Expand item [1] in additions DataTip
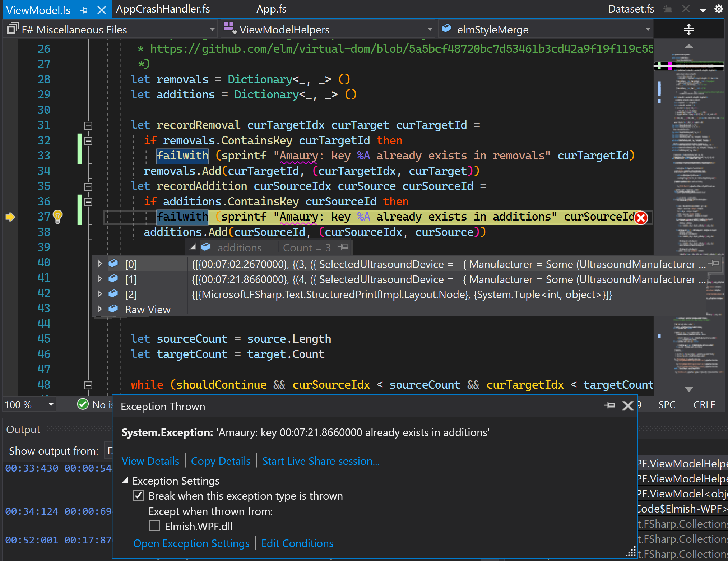Image resolution: width=728 pixels, height=561 pixels. coord(100,279)
